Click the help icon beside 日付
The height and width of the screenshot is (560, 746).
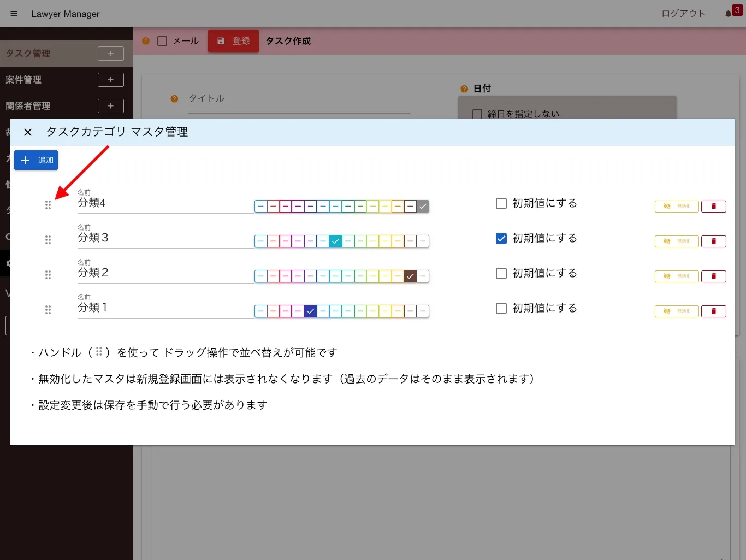click(x=464, y=89)
